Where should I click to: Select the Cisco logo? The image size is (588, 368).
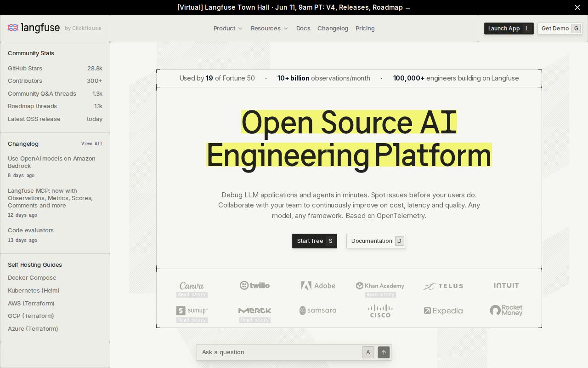point(380,310)
